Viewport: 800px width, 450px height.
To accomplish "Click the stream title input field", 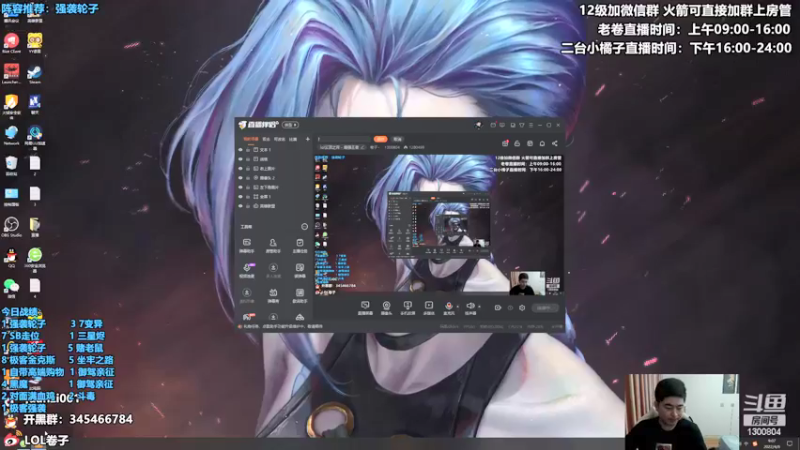I will [343, 139].
